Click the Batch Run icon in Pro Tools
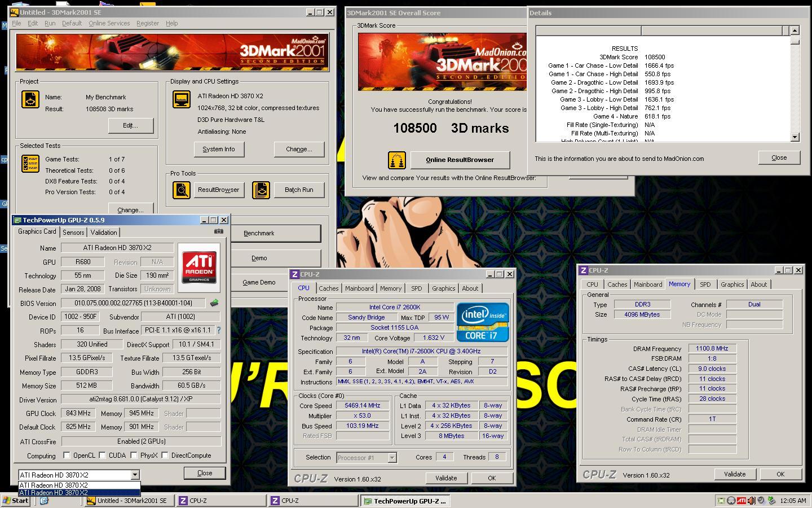Image resolution: width=812 pixels, height=508 pixels. pos(261,190)
